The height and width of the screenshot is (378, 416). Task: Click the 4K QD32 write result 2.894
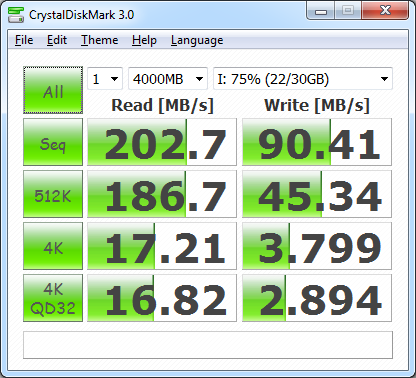pos(317,298)
